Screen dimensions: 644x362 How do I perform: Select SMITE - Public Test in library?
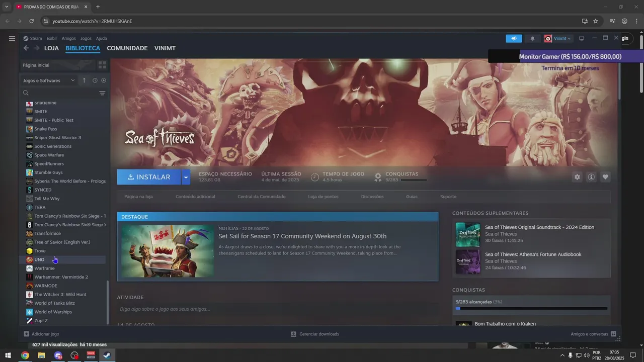point(66,120)
